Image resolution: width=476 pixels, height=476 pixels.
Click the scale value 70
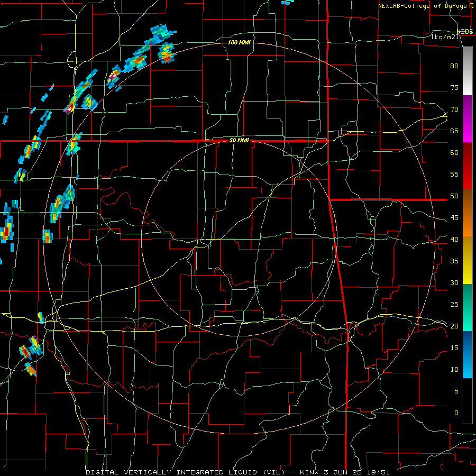pyautogui.click(x=454, y=109)
